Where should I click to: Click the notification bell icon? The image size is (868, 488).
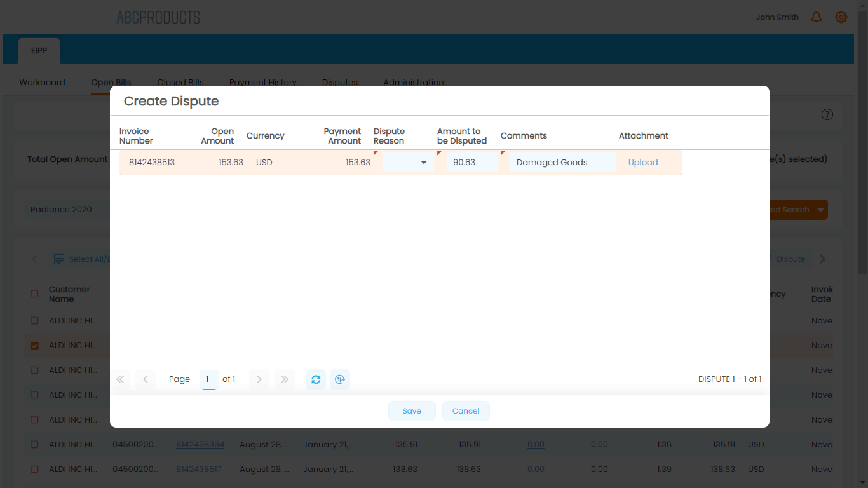(x=817, y=17)
